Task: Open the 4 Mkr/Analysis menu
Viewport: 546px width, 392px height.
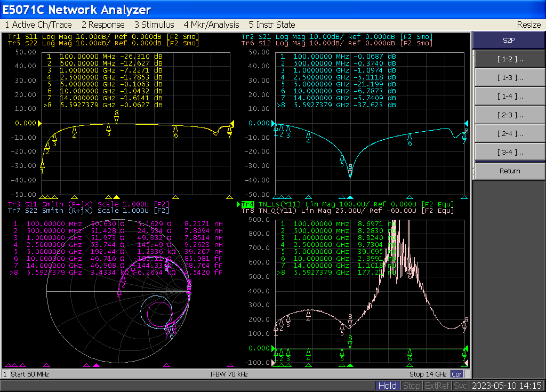Action: [211, 25]
